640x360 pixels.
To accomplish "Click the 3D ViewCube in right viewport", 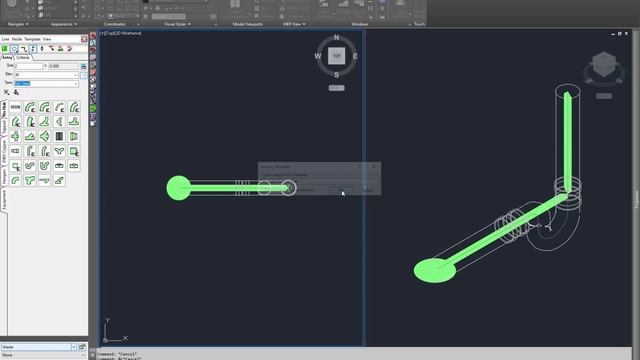I will 604,64.
